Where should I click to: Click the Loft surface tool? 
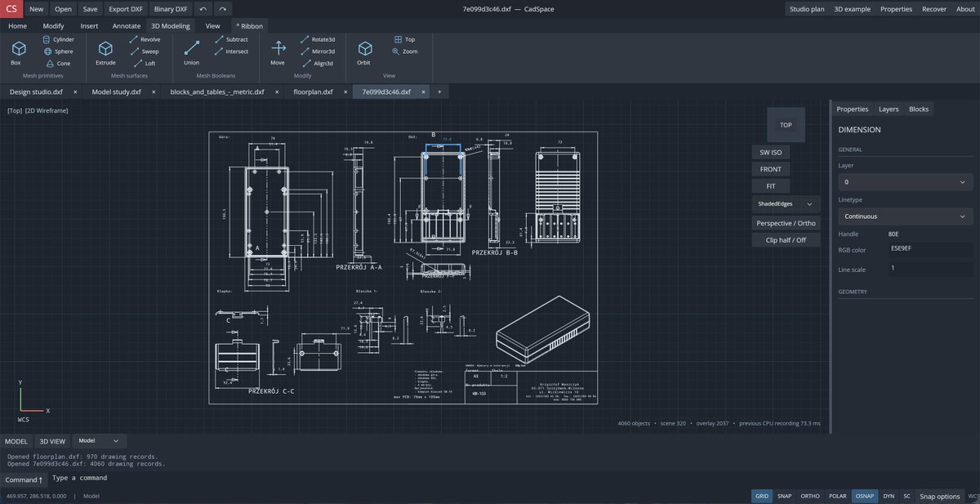tap(145, 63)
